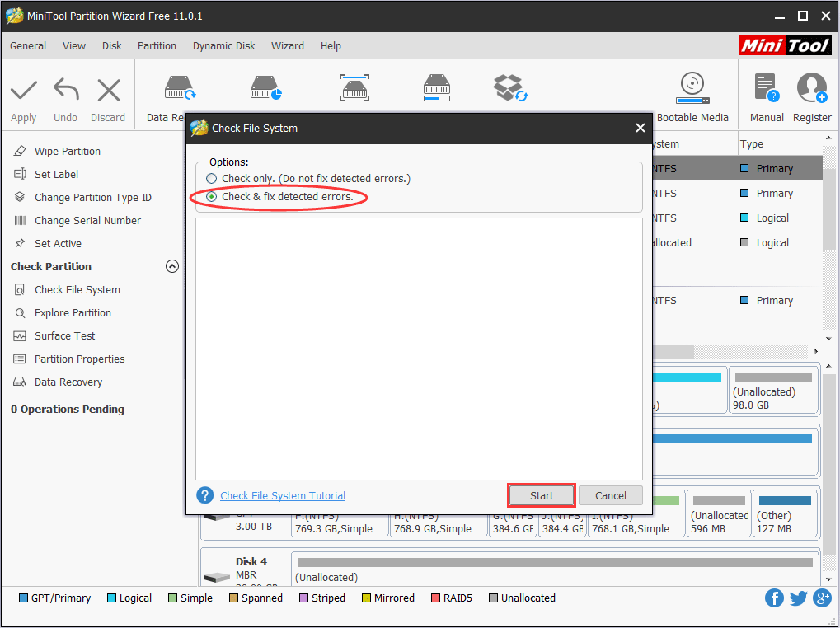Click the RAID5 legend color swatch
Viewport: 840px width, 628px height.
pos(435,598)
